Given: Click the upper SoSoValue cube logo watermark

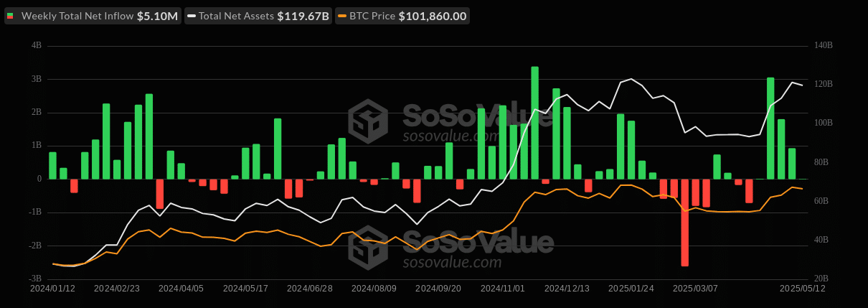Looking at the screenshot, I should [x=369, y=119].
